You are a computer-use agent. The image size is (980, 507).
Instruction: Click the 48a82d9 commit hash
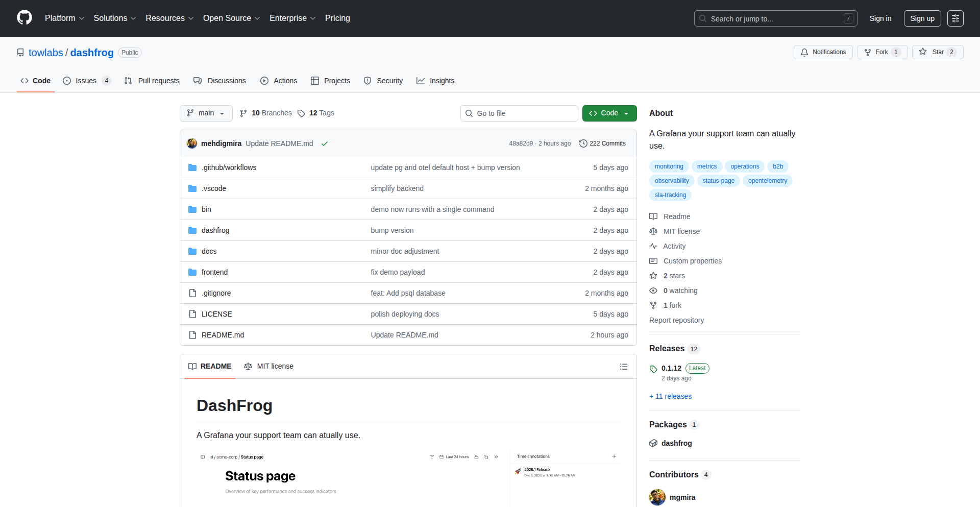[x=521, y=143]
